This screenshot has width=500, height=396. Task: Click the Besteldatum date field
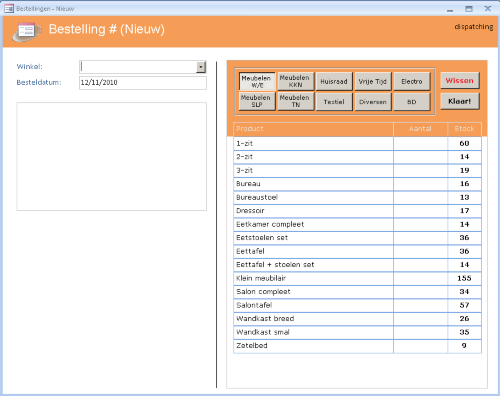[143, 83]
